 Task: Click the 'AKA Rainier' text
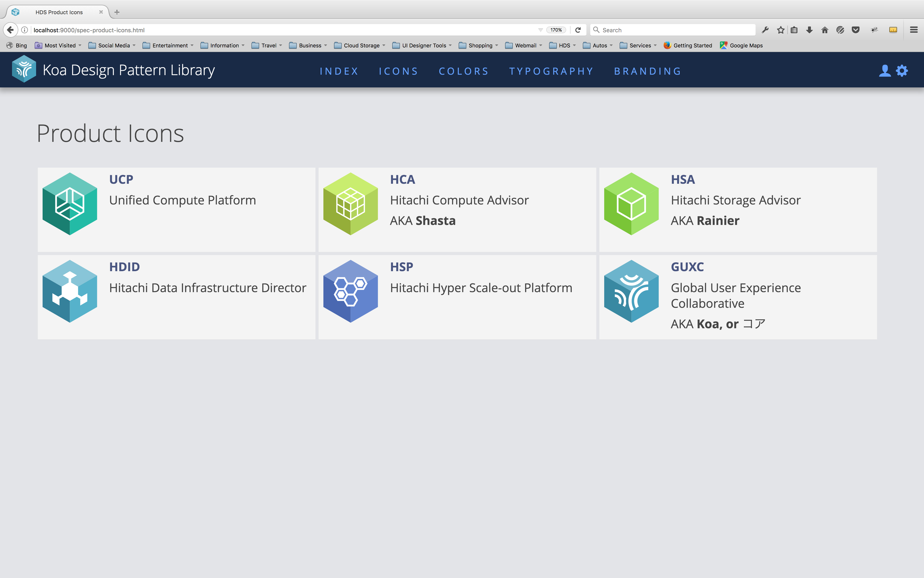tap(705, 221)
